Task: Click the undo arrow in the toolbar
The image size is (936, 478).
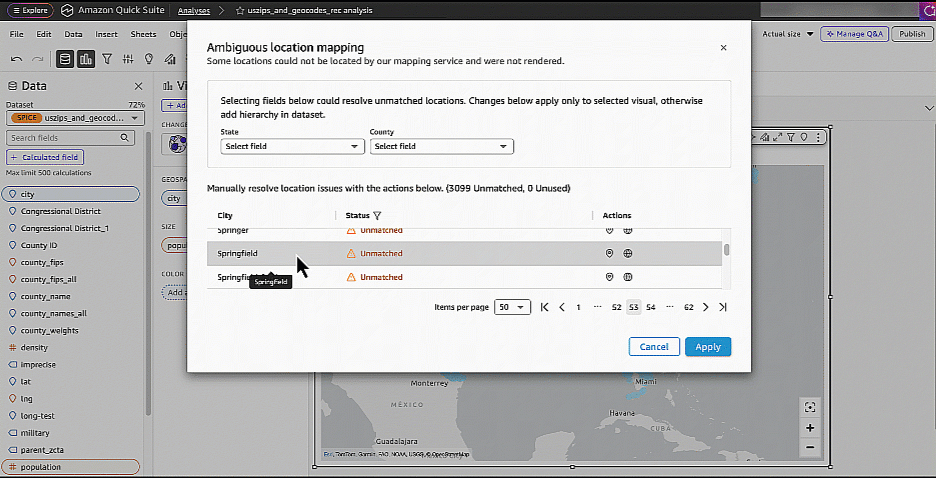Action: tap(17, 59)
